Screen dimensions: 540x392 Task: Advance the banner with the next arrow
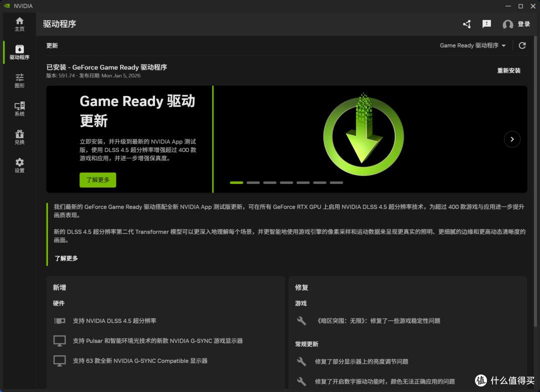(512, 139)
